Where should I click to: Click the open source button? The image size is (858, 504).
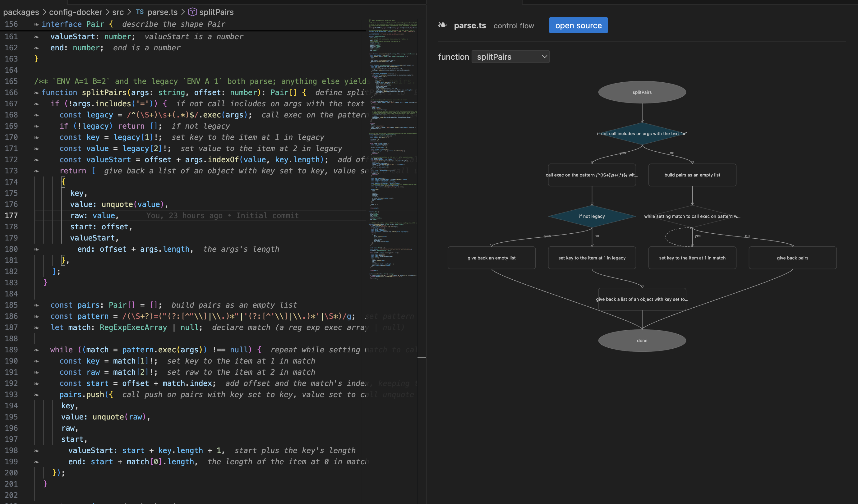tap(578, 25)
